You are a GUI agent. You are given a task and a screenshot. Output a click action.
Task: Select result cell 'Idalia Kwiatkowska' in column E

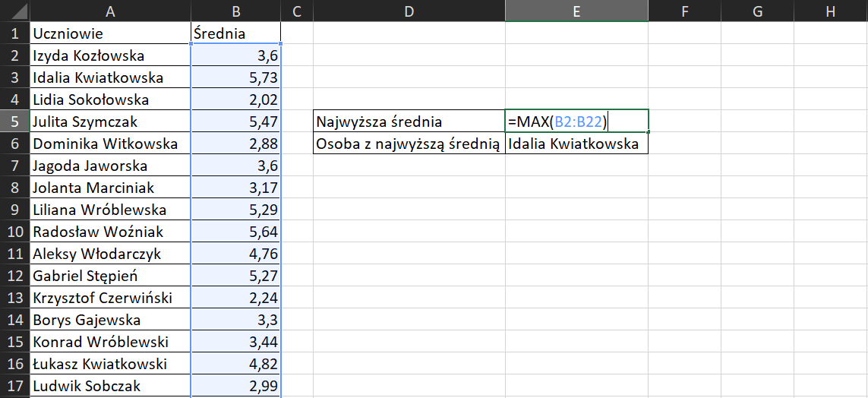pyautogui.click(x=576, y=144)
